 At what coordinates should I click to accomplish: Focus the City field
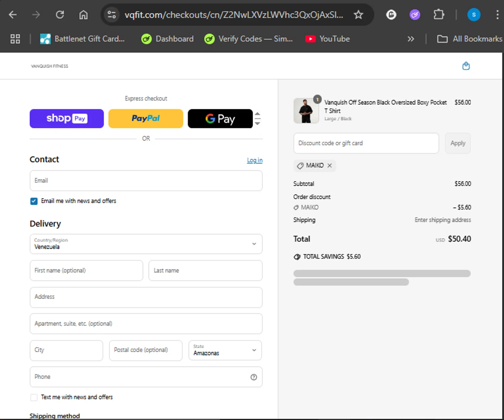point(67,350)
